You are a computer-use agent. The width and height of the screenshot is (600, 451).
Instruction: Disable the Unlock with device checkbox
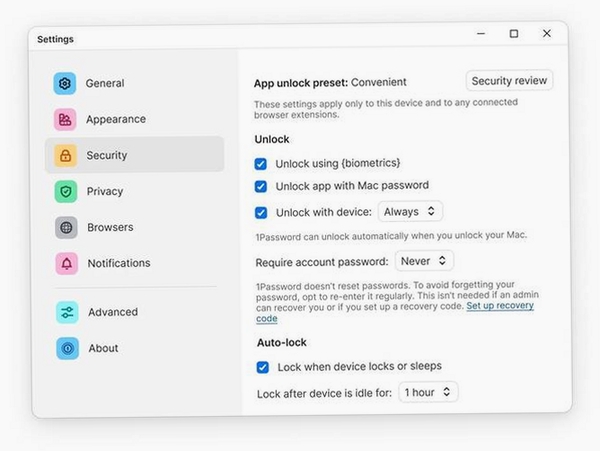(x=261, y=212)
